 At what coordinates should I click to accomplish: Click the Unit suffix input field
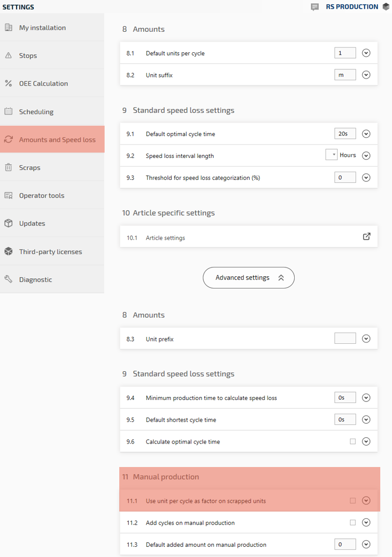pyautogui.click(x=345, y=75)
